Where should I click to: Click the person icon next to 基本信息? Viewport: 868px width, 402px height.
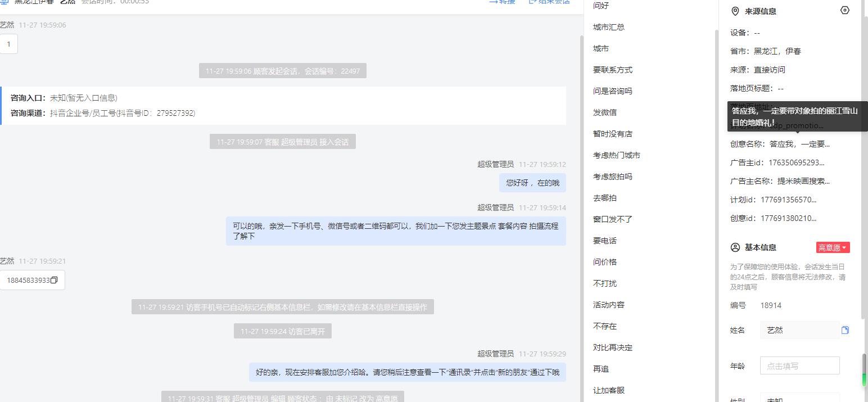coord(735,247)
